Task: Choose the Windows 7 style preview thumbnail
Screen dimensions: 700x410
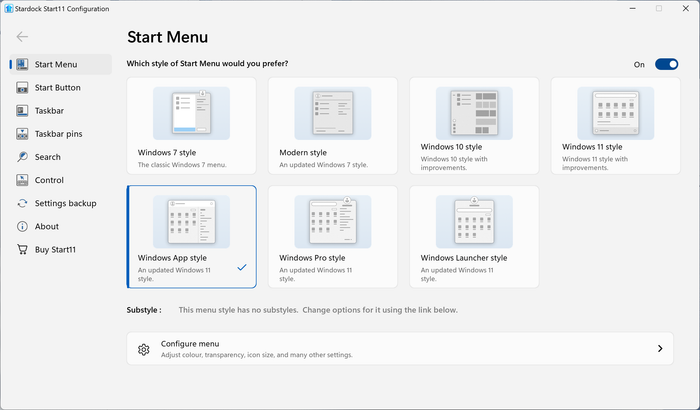Action: point(192,113)
